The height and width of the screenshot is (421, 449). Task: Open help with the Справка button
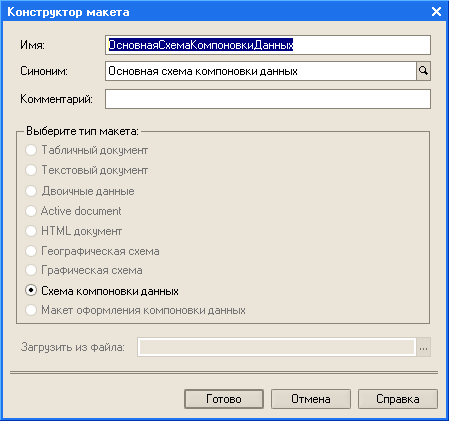(398, 399)
